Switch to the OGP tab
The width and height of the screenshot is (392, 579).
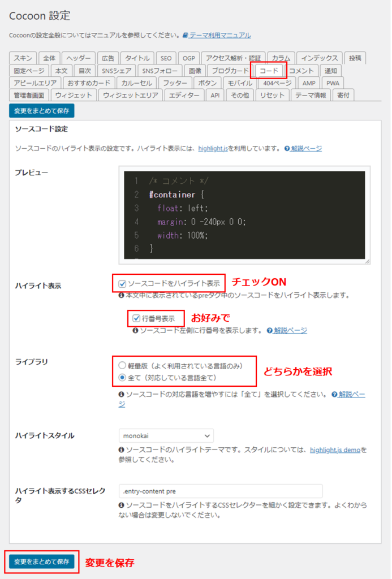pyautogui.click(x=188, y=58)
